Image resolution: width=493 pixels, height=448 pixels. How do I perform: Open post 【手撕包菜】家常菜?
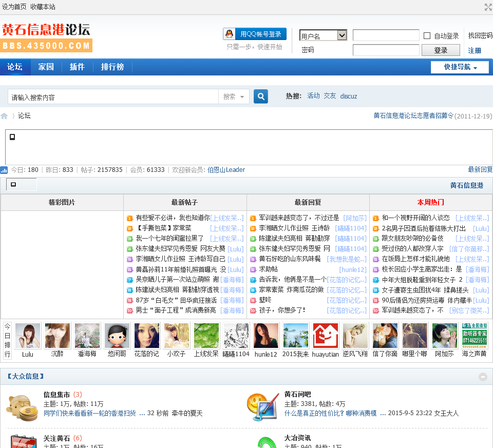click(x=163, y=228)
